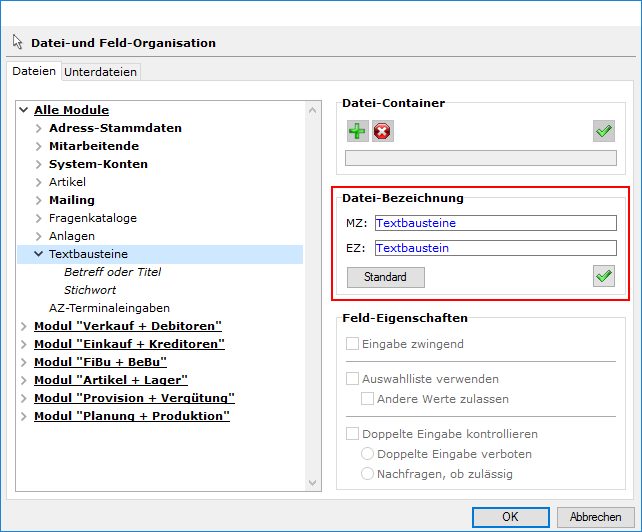Switch to the Unterdateien tab
642x532 pixels.
pyautogui.click(x=101, y=72)
